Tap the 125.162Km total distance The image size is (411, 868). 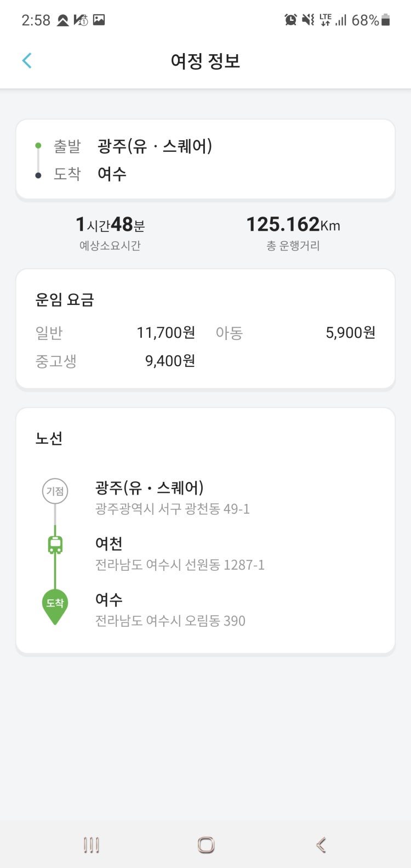point(293,224)
